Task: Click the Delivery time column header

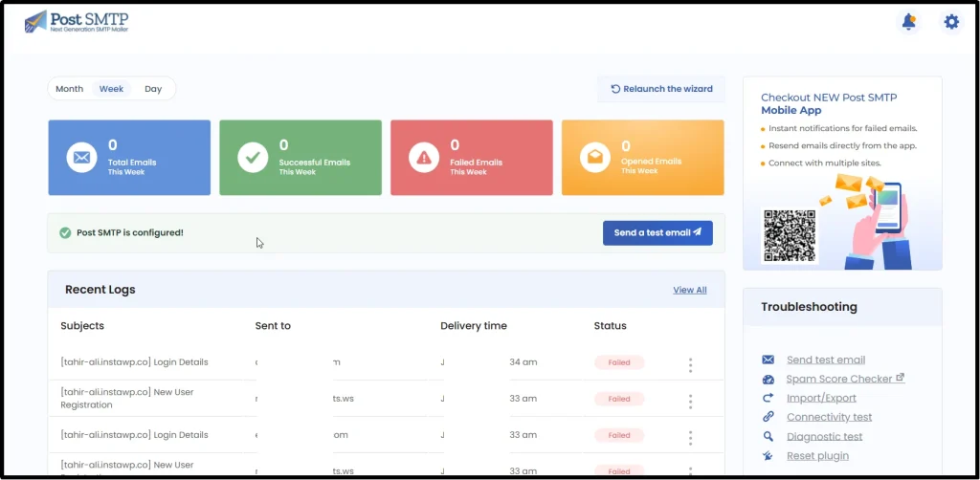Action: coord(474,326)
